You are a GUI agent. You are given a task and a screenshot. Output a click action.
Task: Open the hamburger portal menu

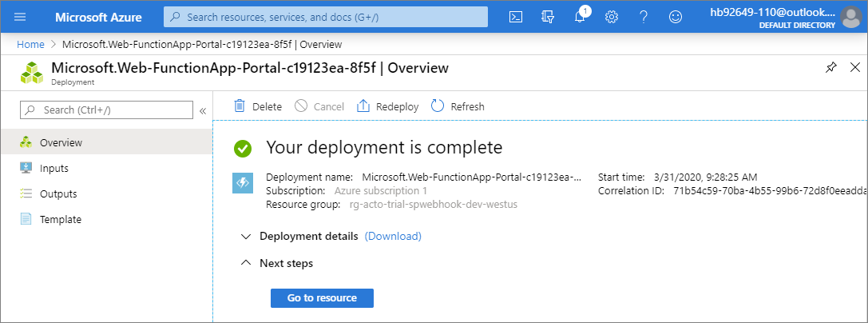(20, 17)
